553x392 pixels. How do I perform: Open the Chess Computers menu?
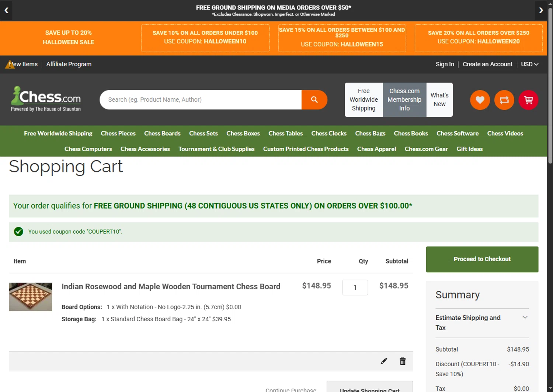tap(88, 149)
